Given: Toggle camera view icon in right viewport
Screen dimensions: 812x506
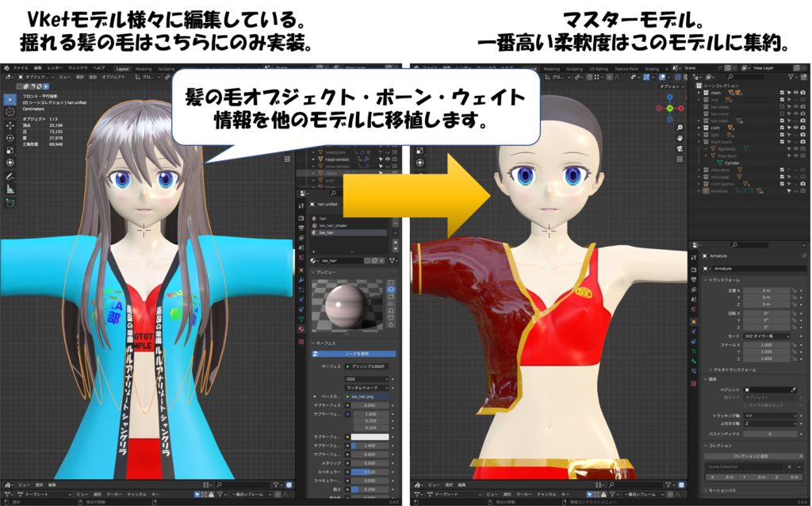Looking at the screenshot, I should point(680,148).
